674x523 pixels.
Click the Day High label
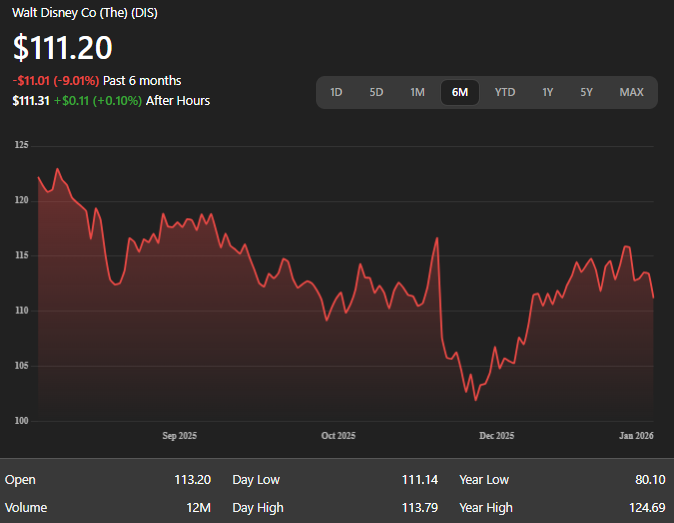(x=258, y=508)
